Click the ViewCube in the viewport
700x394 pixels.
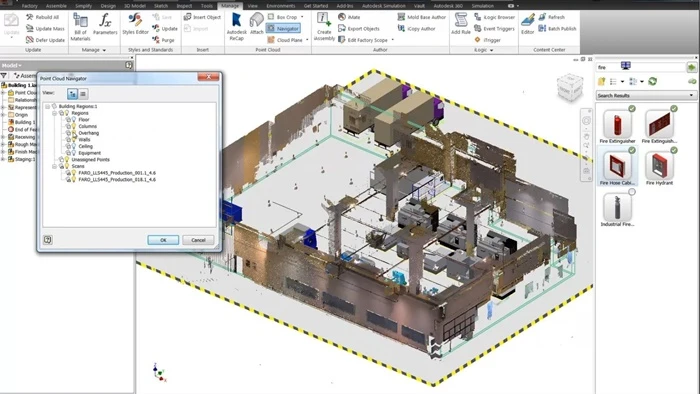570,87
